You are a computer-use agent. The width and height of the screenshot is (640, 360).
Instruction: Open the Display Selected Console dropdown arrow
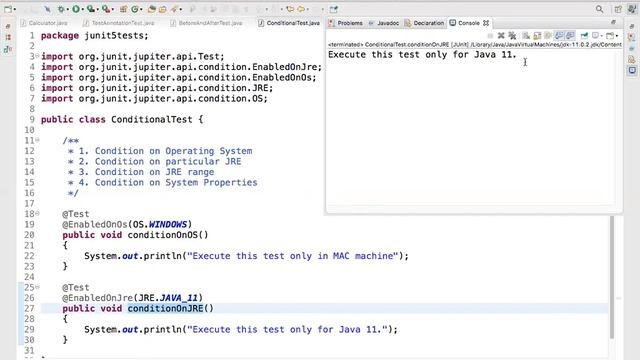[x=602, y=36]
